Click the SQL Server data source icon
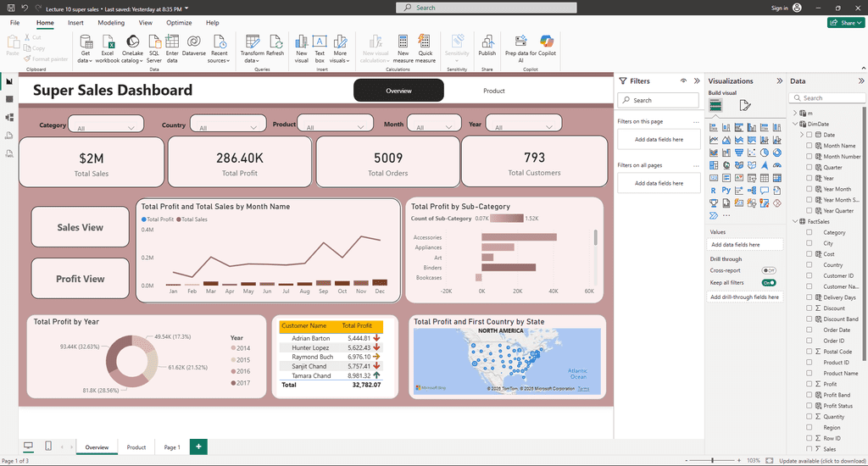868x466 pixels. click(x=154, y=48)
